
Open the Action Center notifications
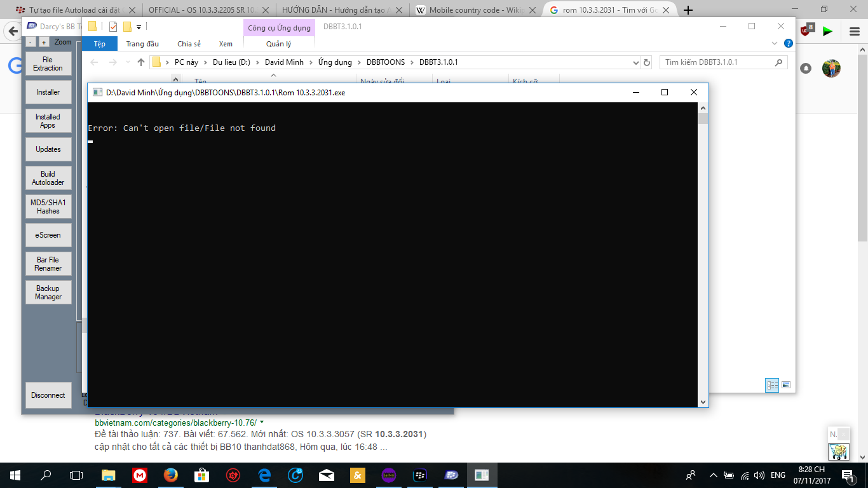[848, 475]
